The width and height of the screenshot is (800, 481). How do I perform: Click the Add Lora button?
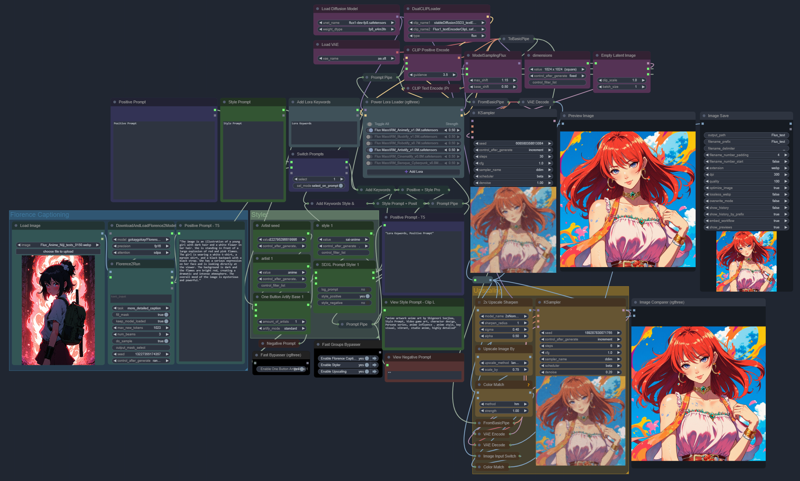(414, 171)
